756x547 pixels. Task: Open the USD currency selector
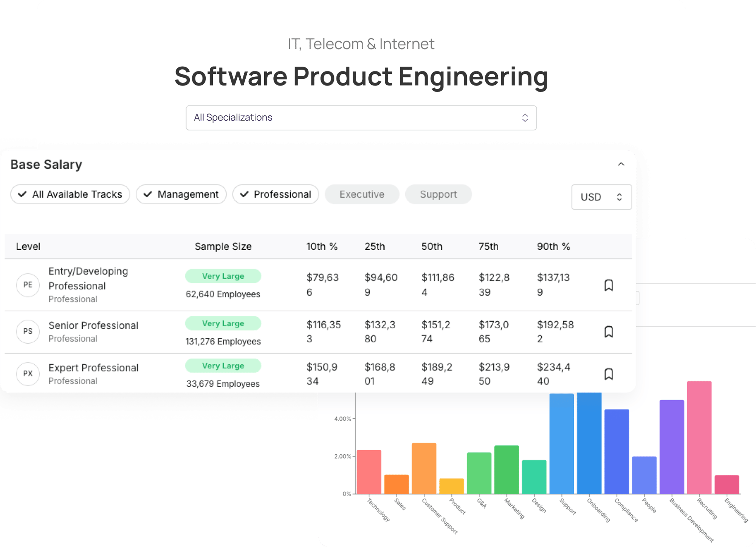tap(601, 197)
